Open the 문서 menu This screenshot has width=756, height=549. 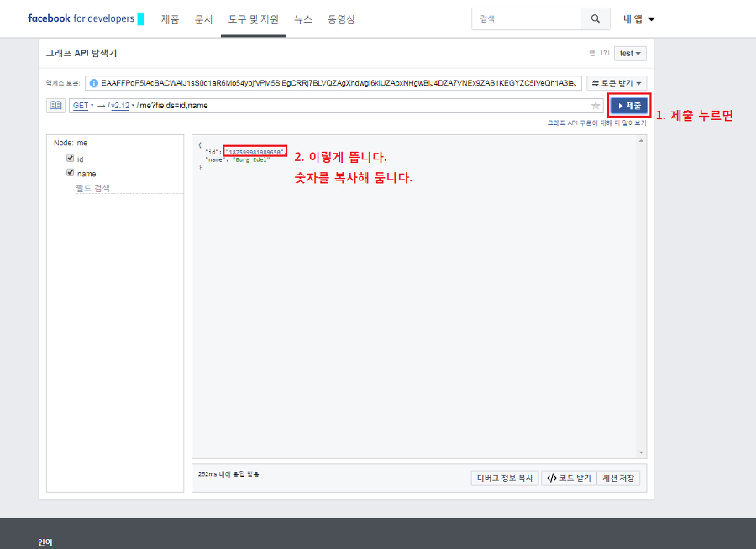point(203,18)
